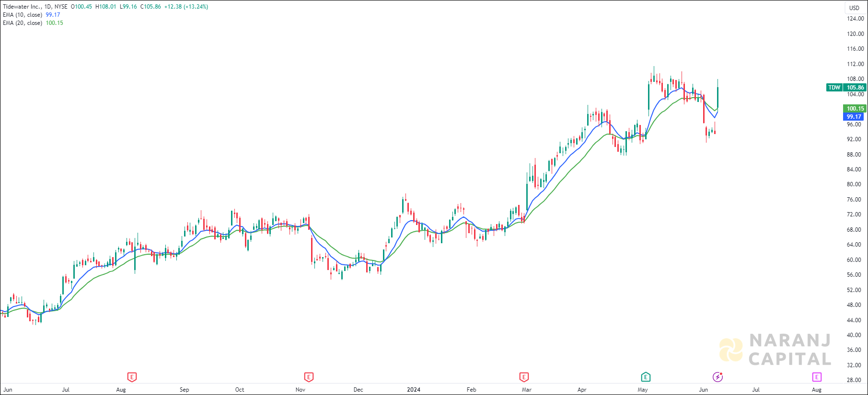Screen dimensions: 868x395
Task: Click the Apr label on time axis
Action: coord(582,390)
